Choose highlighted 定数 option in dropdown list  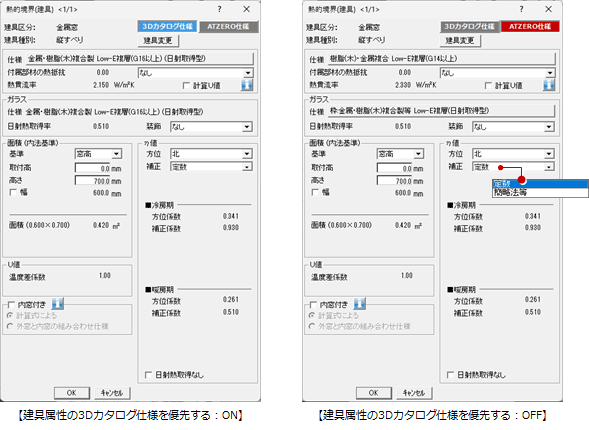[x=540, y=184]
